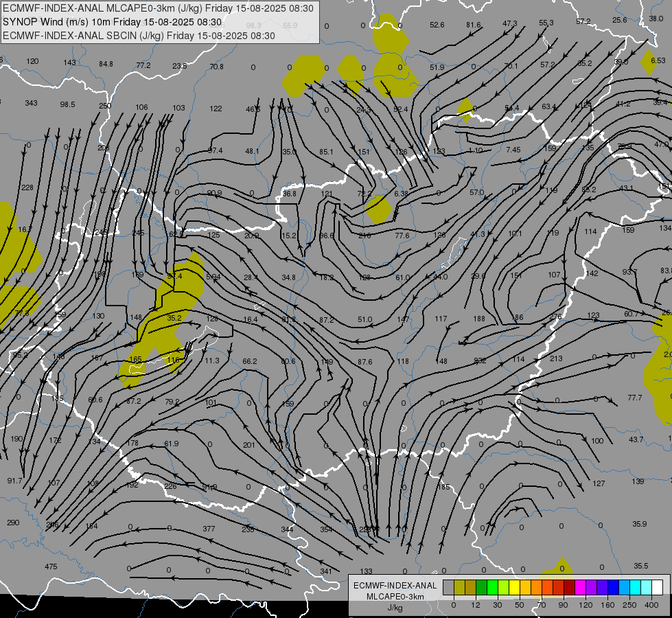Click the dark red legend swatch

(569, 587)
